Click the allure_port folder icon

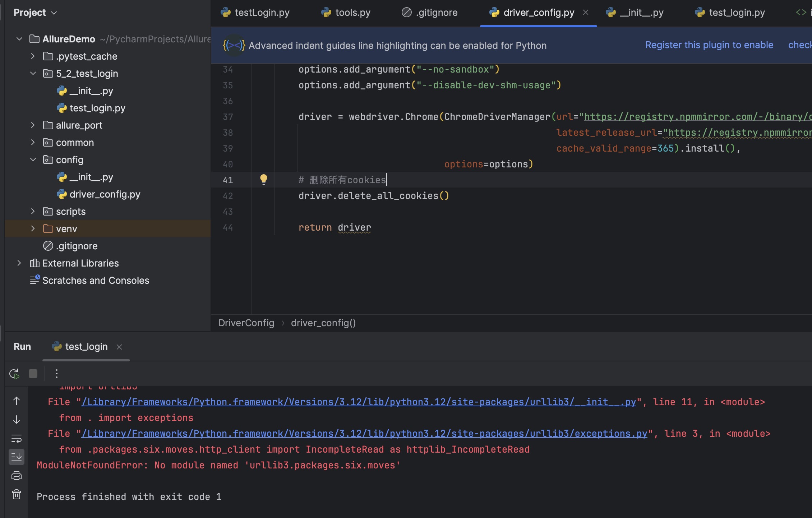(x=48, y=125)
